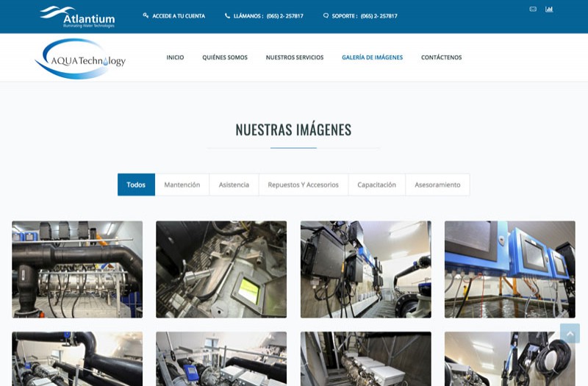
Task: Click the Nuestras Imágenes heading
Action: [x=293, y=130]
